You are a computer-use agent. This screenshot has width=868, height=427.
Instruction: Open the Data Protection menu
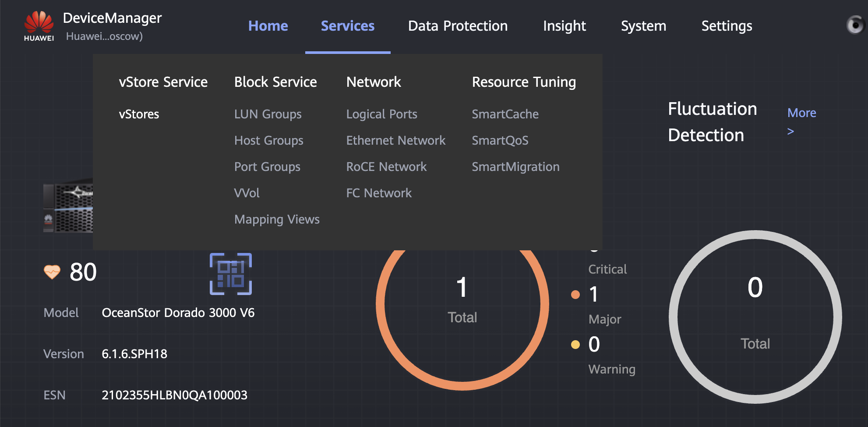tap(458, 26)
